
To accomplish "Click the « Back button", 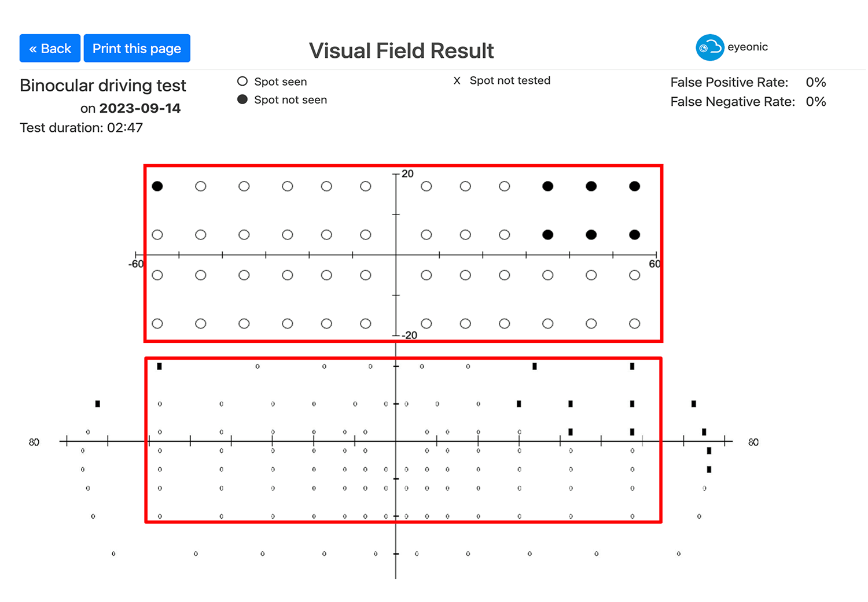I will point(50,48).
